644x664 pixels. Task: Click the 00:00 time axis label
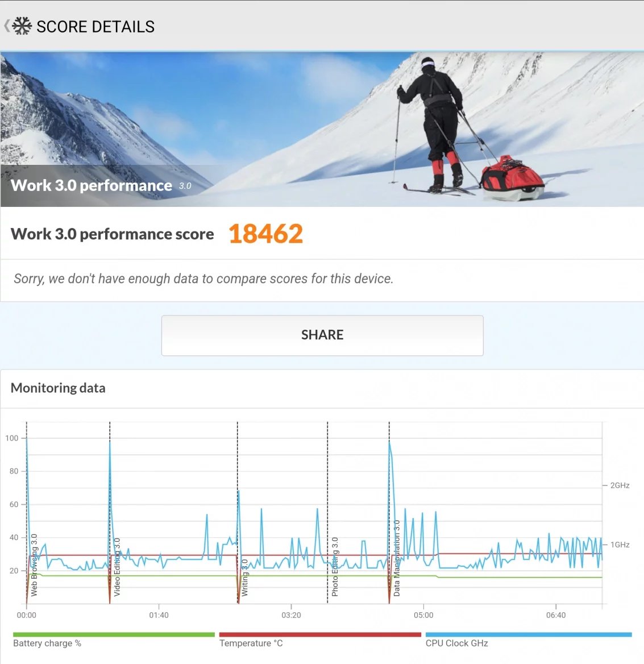[x=26, y=615]
